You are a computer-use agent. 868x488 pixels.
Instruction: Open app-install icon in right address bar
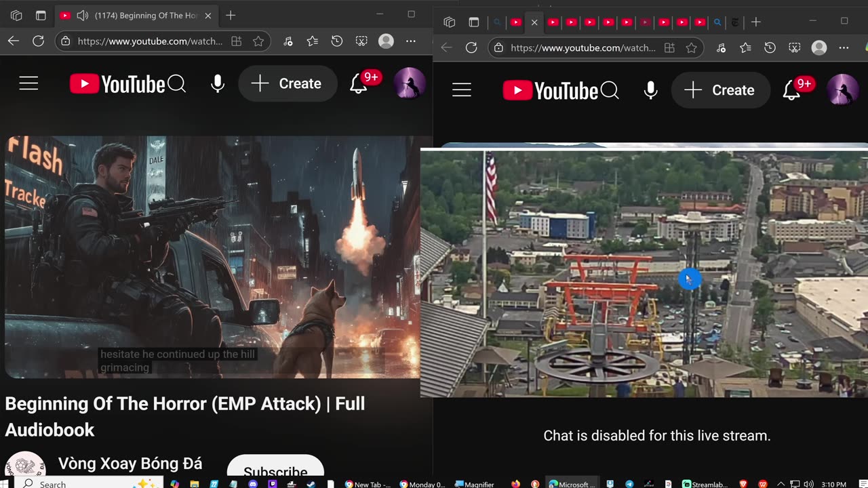click(669, 47)
